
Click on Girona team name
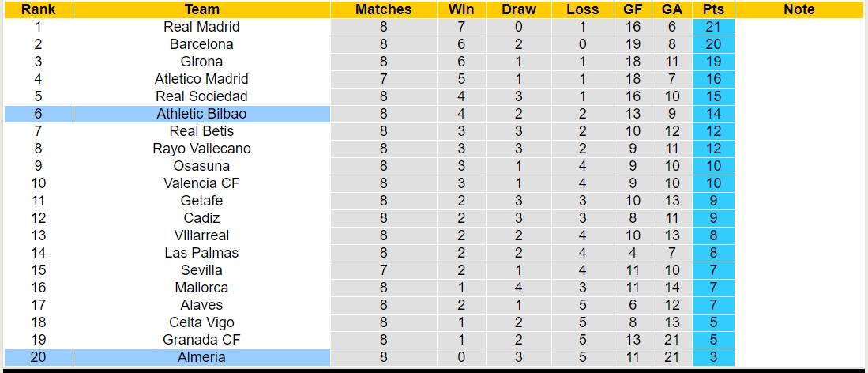(x=201, y=62)
